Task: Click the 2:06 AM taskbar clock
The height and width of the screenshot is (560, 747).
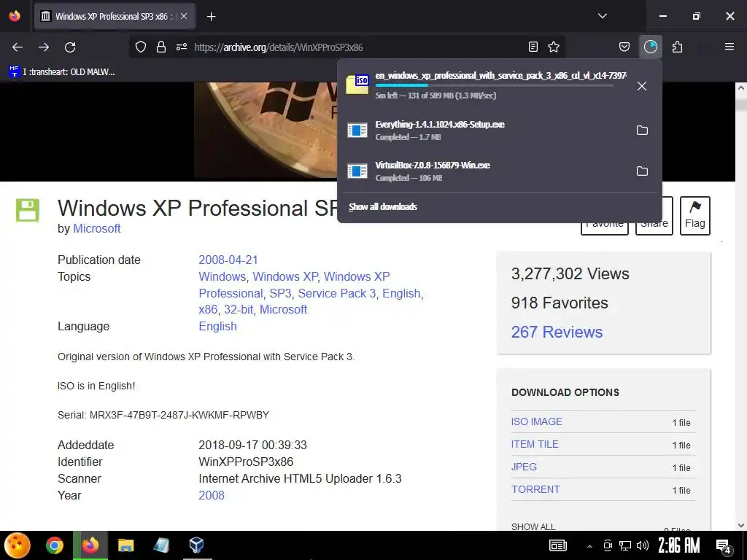Action: point(679,545)
